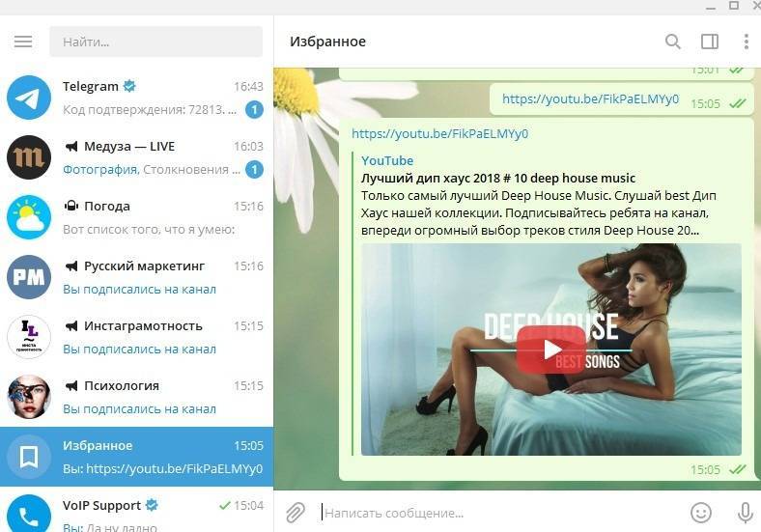Click the paperclip attach file icon

[x=296, y=513]
